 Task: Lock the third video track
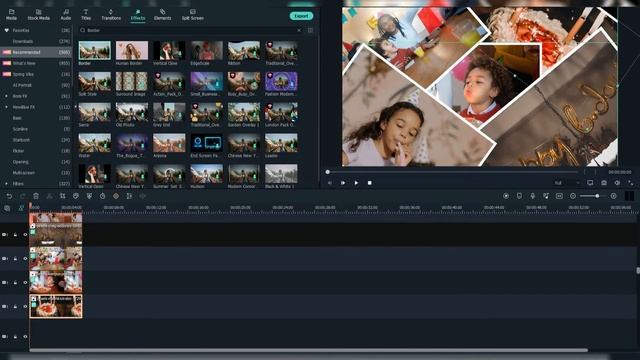[x=16, y=282]
